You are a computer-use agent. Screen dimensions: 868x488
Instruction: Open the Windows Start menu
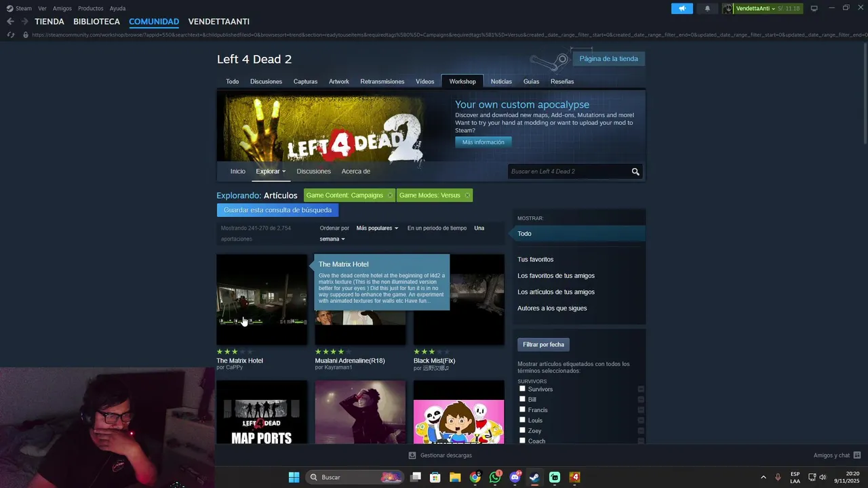pyautogui.click(x=294, y=477)
